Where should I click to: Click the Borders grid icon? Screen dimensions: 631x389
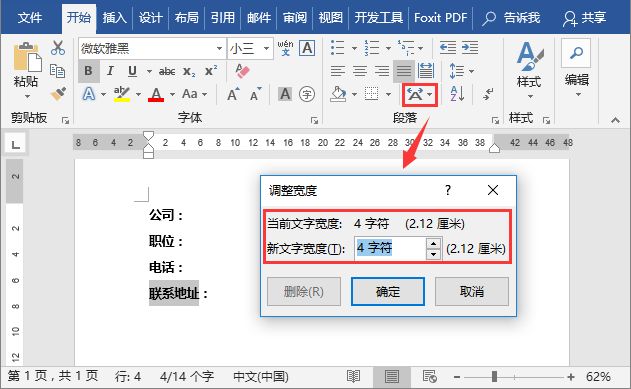click(371, 94)
